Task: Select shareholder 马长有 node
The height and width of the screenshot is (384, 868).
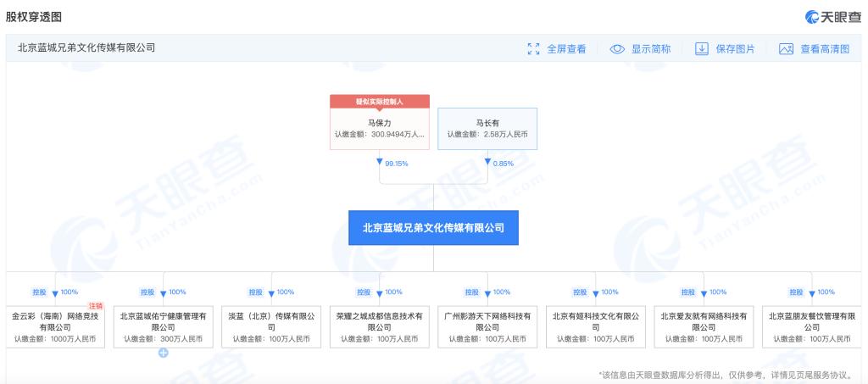Action: (x=487, y=128)
